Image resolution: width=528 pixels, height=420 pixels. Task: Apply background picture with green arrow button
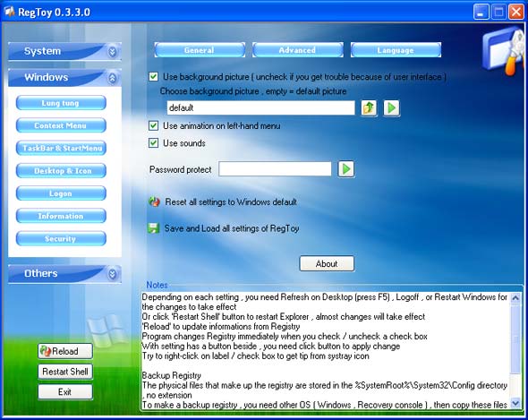coord(391,108)
